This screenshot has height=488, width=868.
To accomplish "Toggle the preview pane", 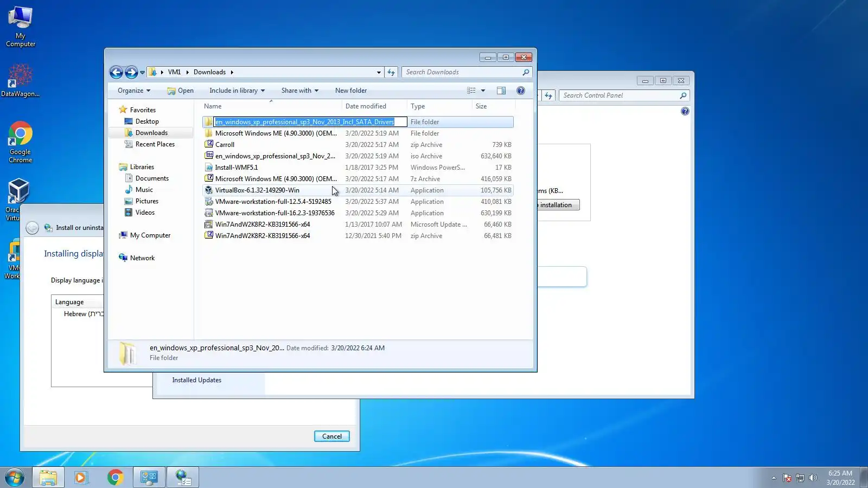I will point(501,91).
